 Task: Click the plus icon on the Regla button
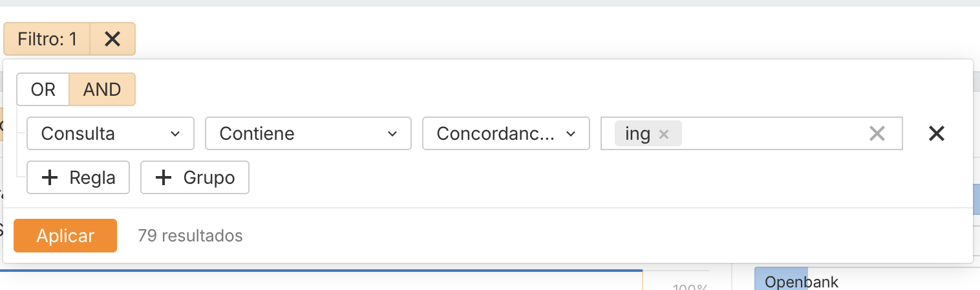50,177
